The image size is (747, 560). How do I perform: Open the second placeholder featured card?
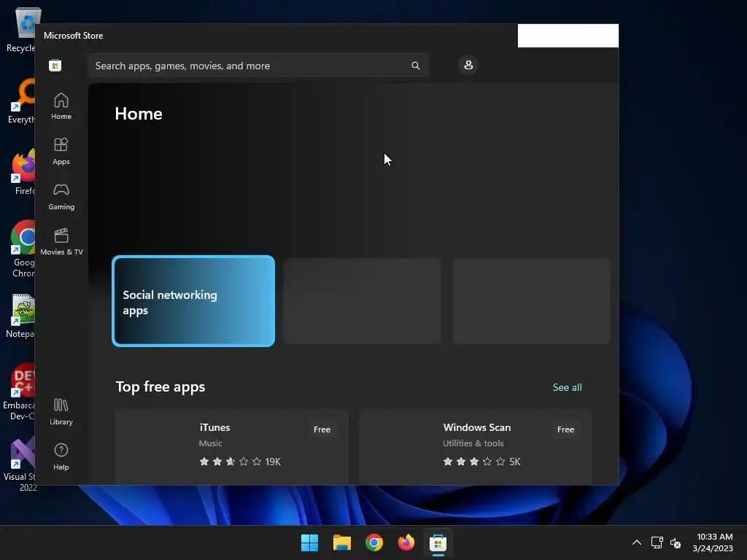click(x=362, y=301)
